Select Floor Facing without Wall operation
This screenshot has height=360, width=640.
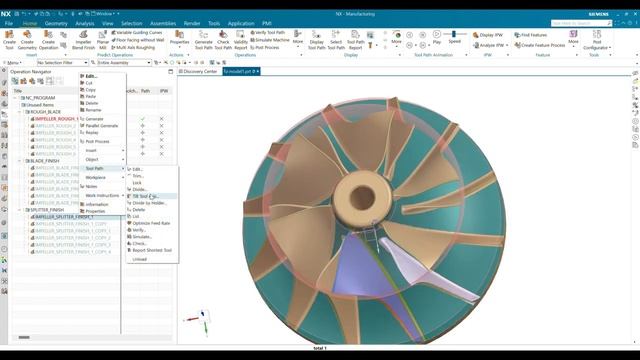click(x=138, y=40)
